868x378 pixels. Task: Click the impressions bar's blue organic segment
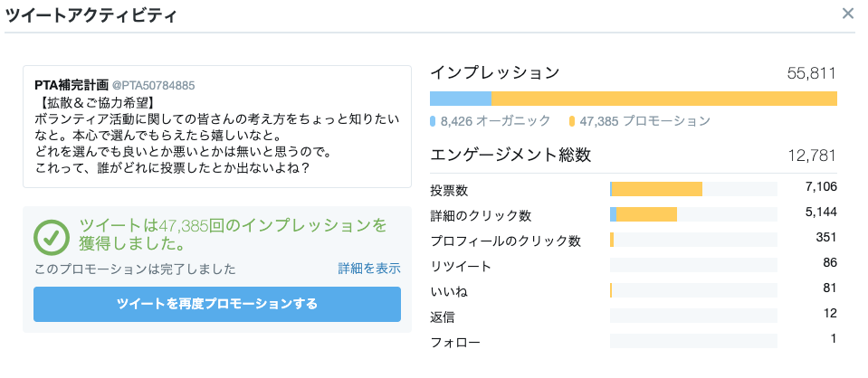tap(460, 99)
